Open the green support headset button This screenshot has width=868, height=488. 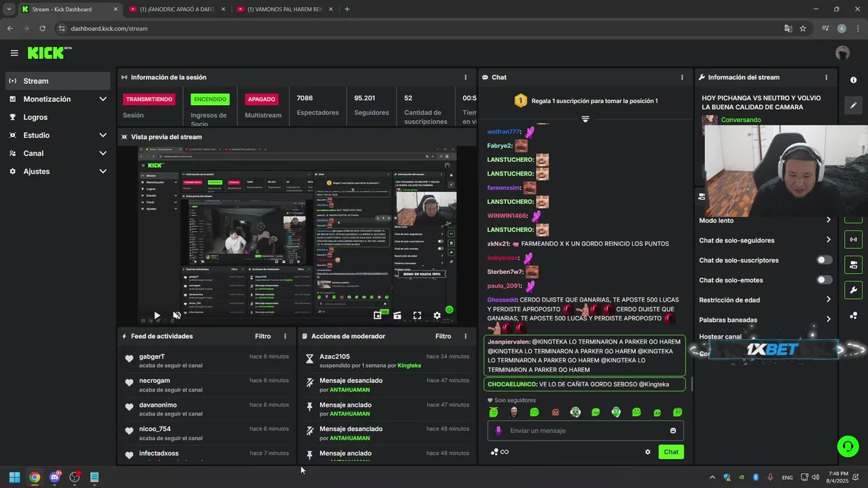tap(848, 446)
